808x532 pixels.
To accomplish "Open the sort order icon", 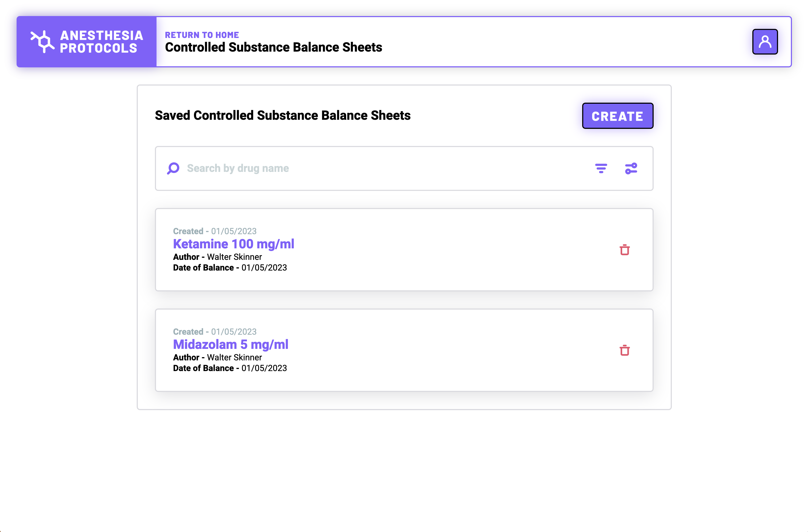I will click(601, 168).
